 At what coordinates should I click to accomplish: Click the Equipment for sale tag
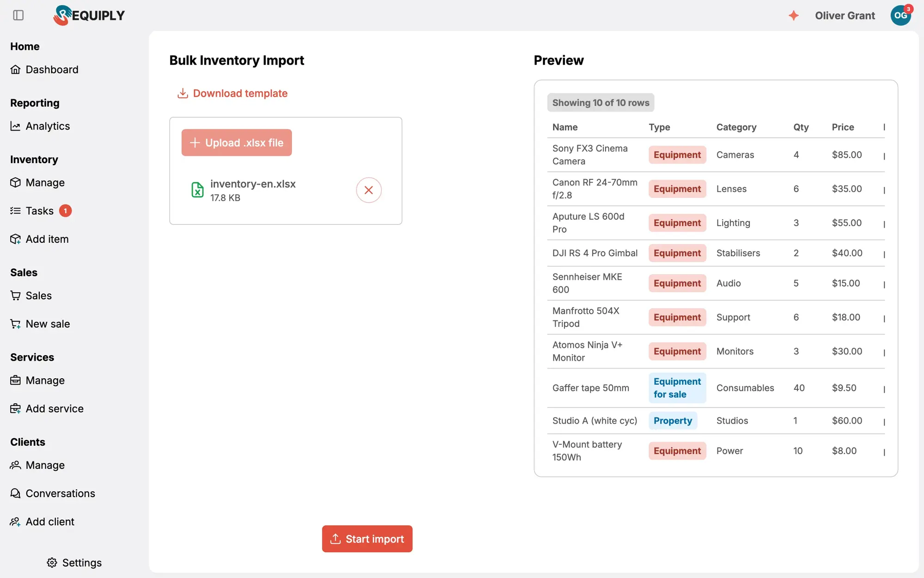coord(677,388)
